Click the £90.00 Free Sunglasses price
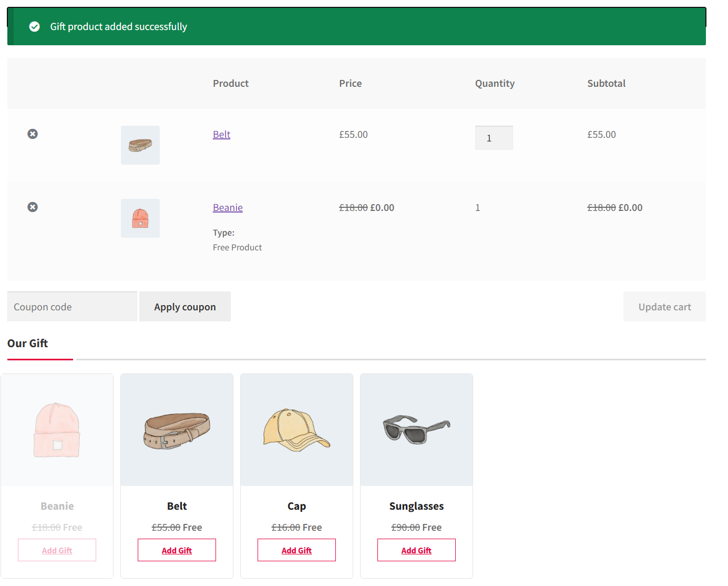 416,528
